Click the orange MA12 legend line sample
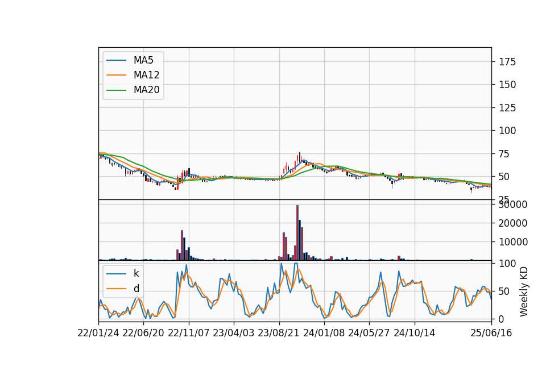This screenshot has width=546, height=392. pos(116,75)
